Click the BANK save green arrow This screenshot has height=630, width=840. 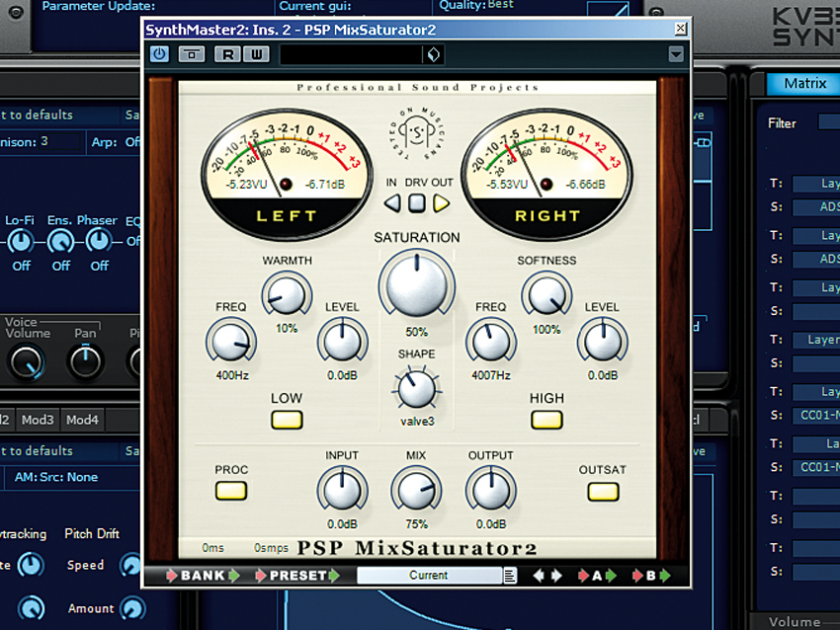234,576
